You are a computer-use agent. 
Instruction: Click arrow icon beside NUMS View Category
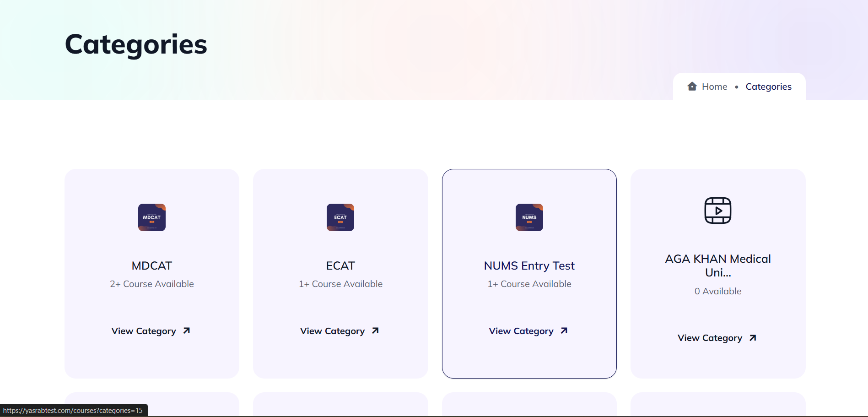[564, 330]
